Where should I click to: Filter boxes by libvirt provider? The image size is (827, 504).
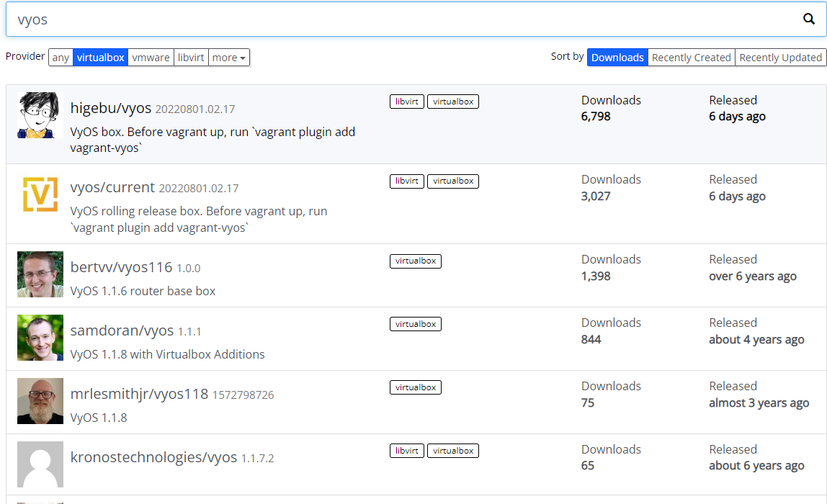coord(191,58)
